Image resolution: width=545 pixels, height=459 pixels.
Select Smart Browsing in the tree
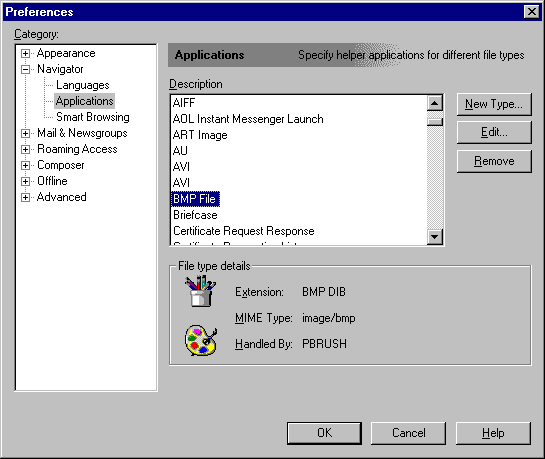pyautogui.click(x=93, y=117)
